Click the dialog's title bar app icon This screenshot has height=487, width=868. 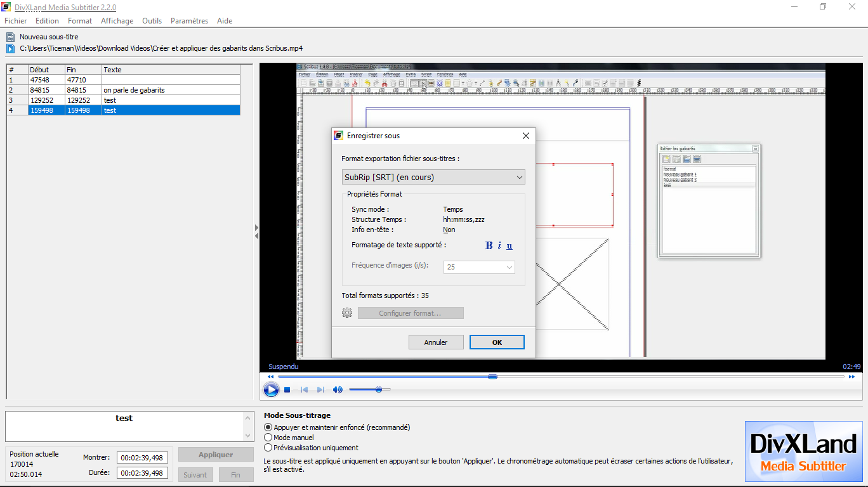tap(339, 136)
